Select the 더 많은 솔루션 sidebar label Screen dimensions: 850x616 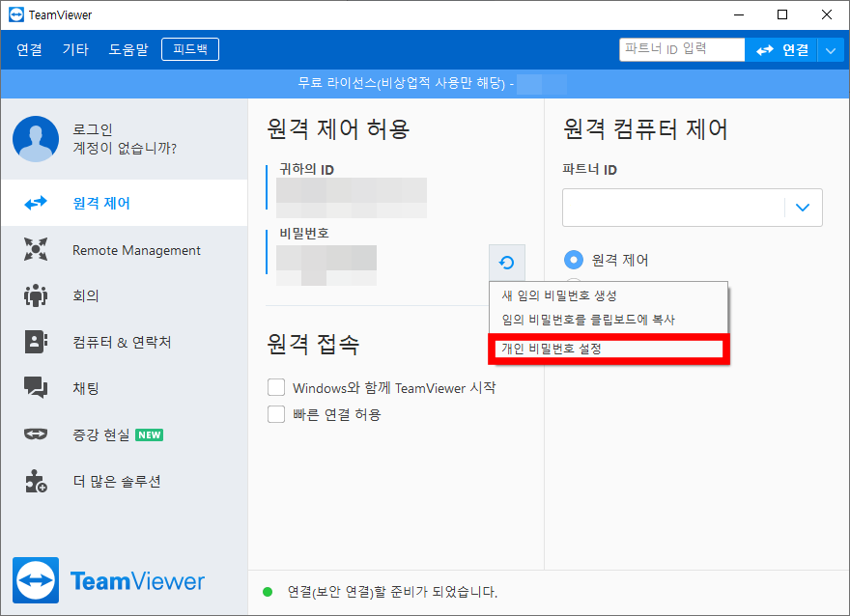(x=117, y=481)
